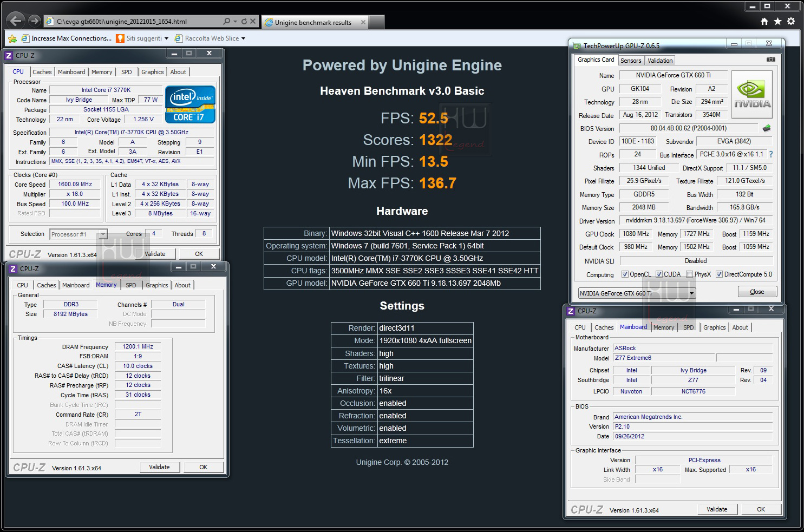804x532 pixels.
Task: Click the Memory Size 8192 MBytes value
Action: point(70,314)
